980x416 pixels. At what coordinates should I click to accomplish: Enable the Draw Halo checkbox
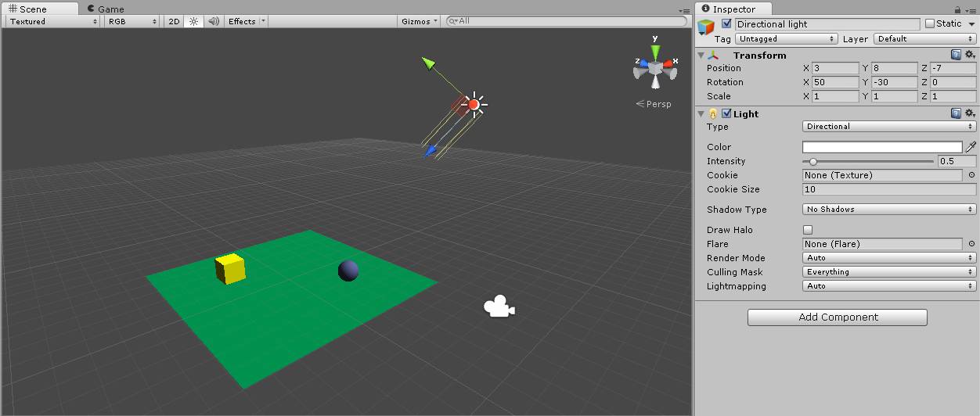(x=808, y=230)
